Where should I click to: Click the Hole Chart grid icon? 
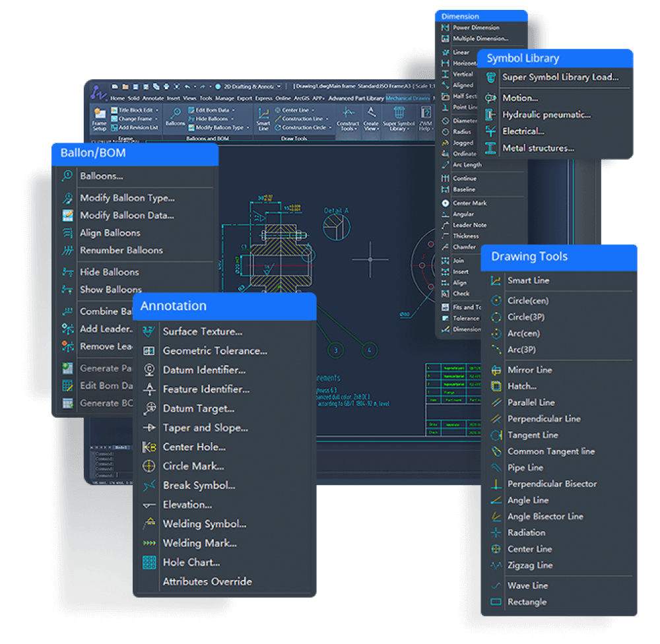pos(149,562)
